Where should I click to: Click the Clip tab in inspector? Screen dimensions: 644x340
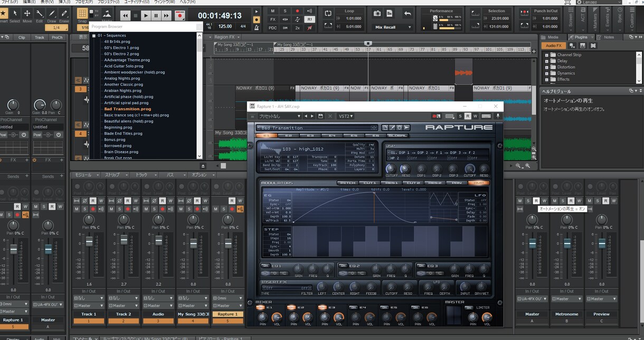(22, 37)
